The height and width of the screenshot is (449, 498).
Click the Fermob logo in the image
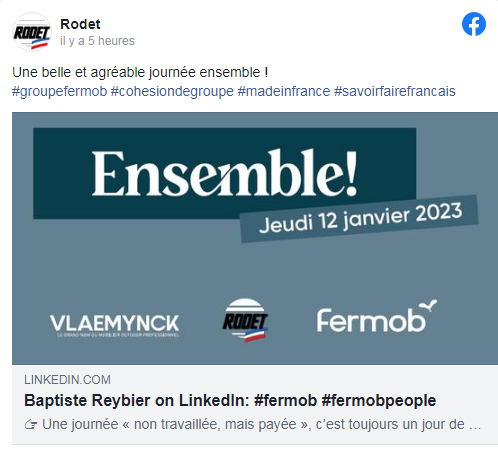[376, 316]
